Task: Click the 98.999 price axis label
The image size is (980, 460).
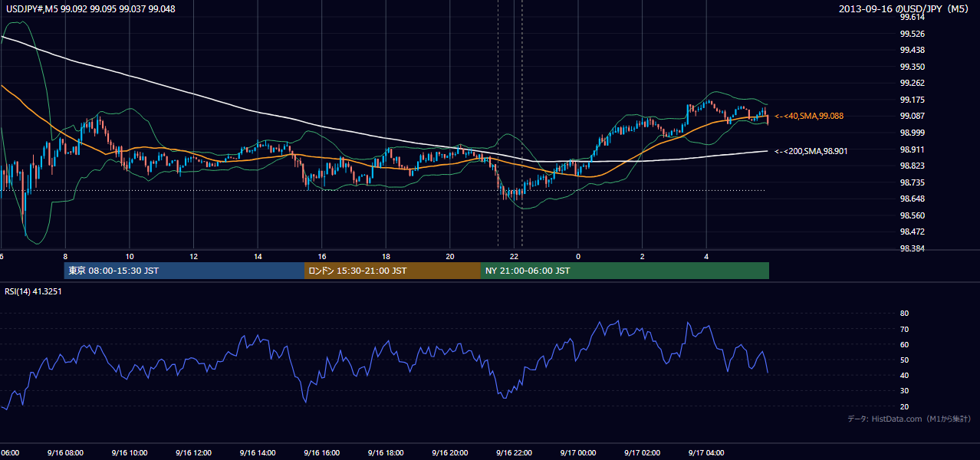Action: [912, 133]
